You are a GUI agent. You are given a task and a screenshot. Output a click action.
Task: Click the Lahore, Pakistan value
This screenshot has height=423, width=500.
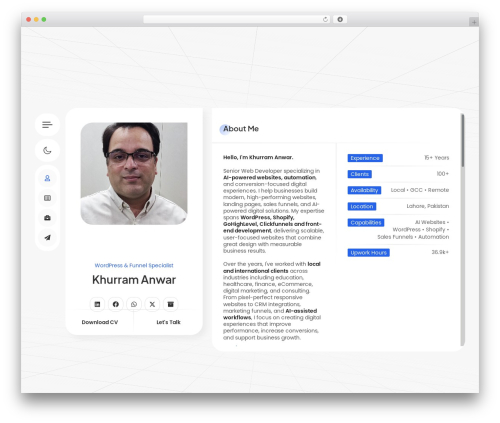(428, 206)
